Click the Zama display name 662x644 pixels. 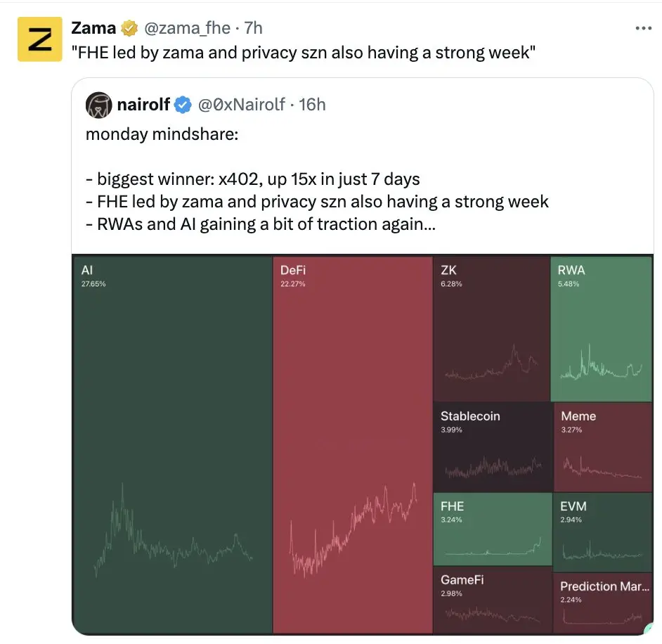click(93, 28)
